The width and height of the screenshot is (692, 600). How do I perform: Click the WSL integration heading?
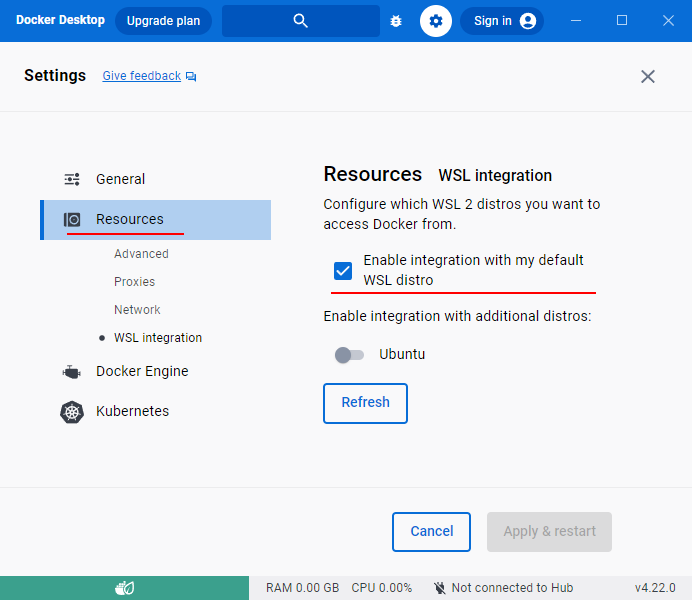click(x=495, y=176)
